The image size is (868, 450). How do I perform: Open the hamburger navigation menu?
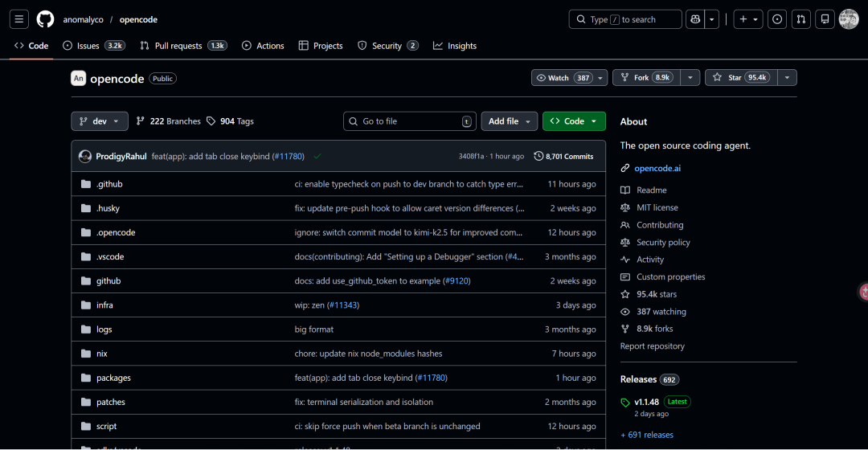point(18,19)
